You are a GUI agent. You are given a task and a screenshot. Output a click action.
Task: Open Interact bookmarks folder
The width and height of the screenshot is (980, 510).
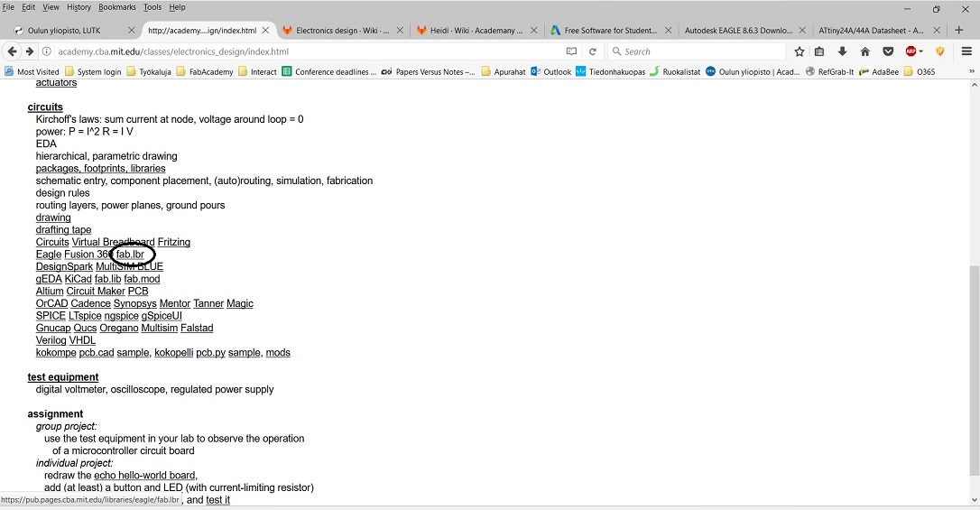(x=257, y=72)
